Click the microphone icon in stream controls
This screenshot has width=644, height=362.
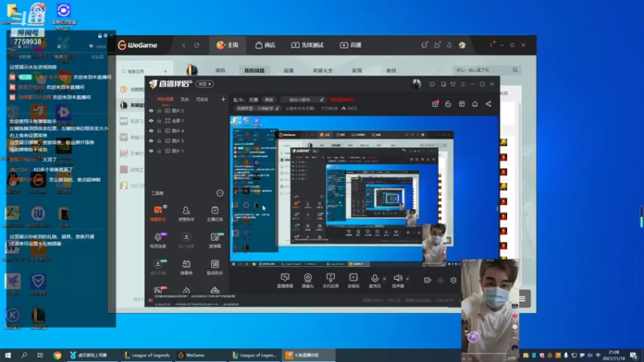click(374, 279)
